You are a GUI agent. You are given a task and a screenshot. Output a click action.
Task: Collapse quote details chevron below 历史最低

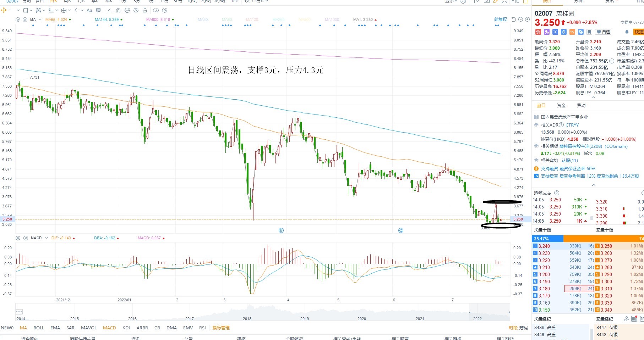click(x=594, y=98)
